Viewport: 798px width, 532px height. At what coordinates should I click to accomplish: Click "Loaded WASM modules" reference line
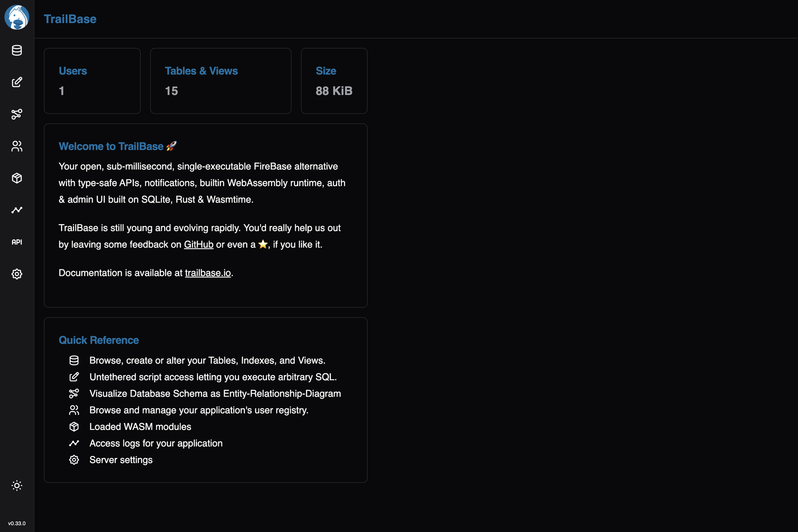click(140, 427)
